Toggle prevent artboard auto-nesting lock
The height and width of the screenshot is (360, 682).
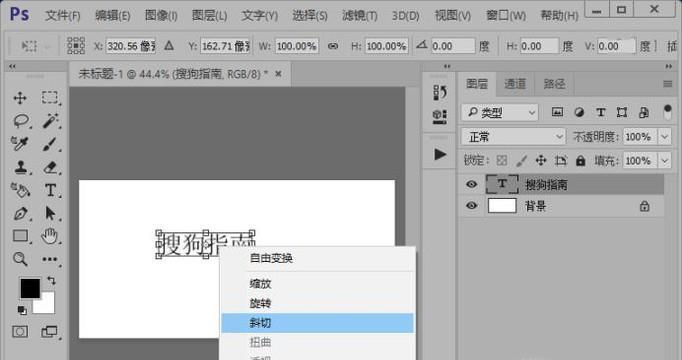(x=561, y=161)
